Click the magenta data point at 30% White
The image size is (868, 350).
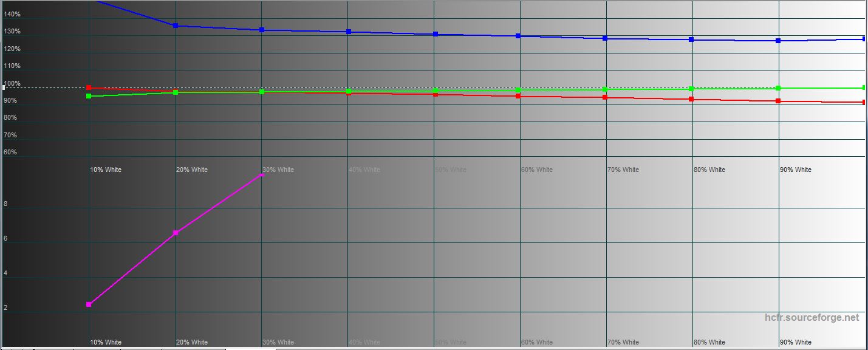click(262, 175)
